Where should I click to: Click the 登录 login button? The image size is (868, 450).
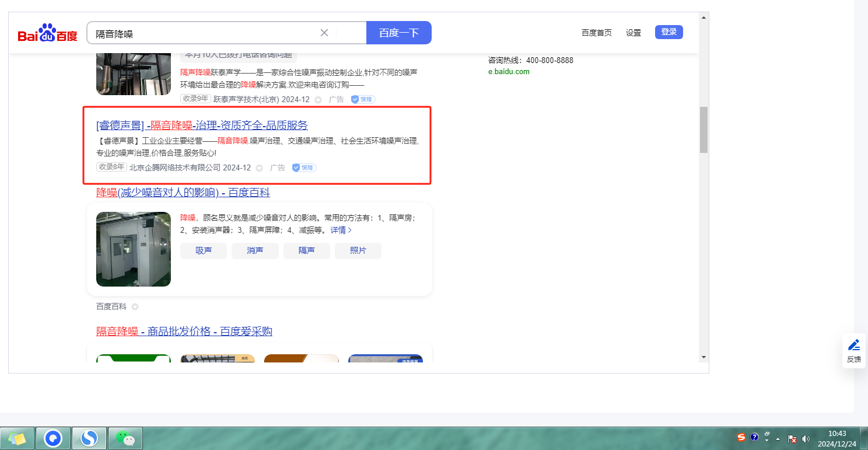pos(668,32)
